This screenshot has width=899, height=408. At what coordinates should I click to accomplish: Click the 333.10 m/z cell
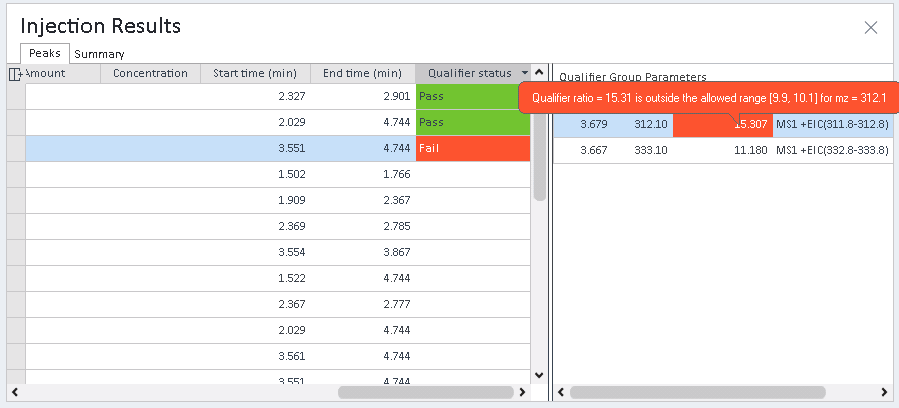(x=643, y=150)
